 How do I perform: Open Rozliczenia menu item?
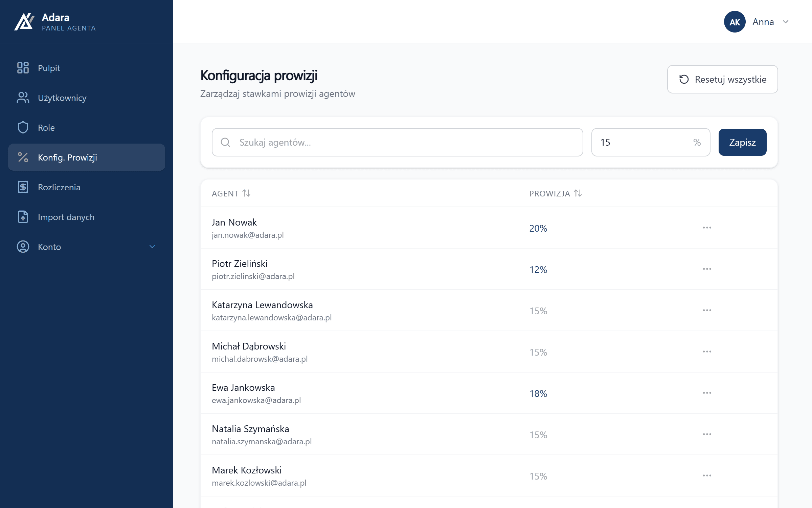point(87,187)
